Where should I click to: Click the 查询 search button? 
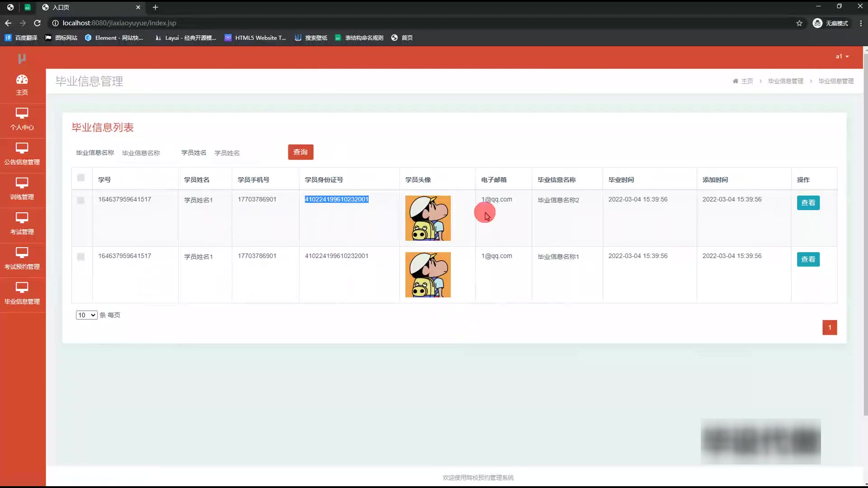(x=301, y=152)
